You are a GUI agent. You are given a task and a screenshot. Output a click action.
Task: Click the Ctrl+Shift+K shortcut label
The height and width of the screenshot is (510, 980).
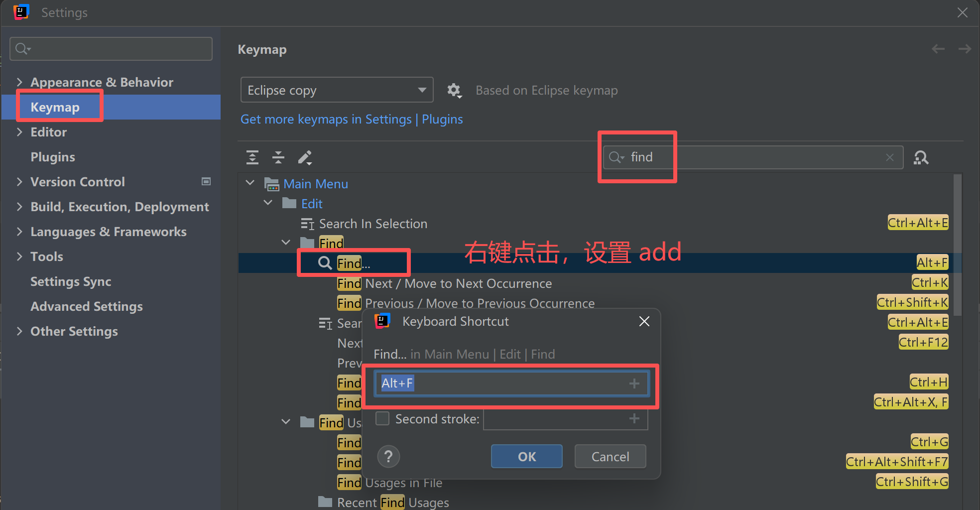[x=912, y=303]
